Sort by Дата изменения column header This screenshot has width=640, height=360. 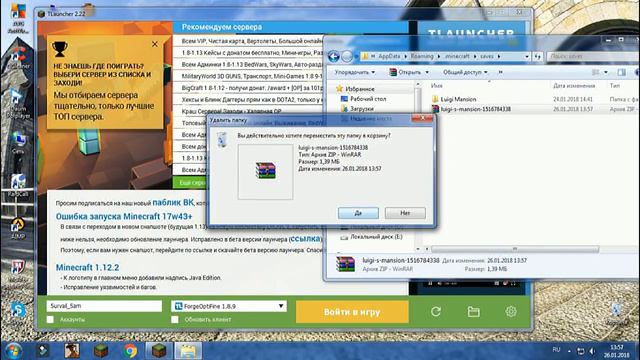(574, 86)
